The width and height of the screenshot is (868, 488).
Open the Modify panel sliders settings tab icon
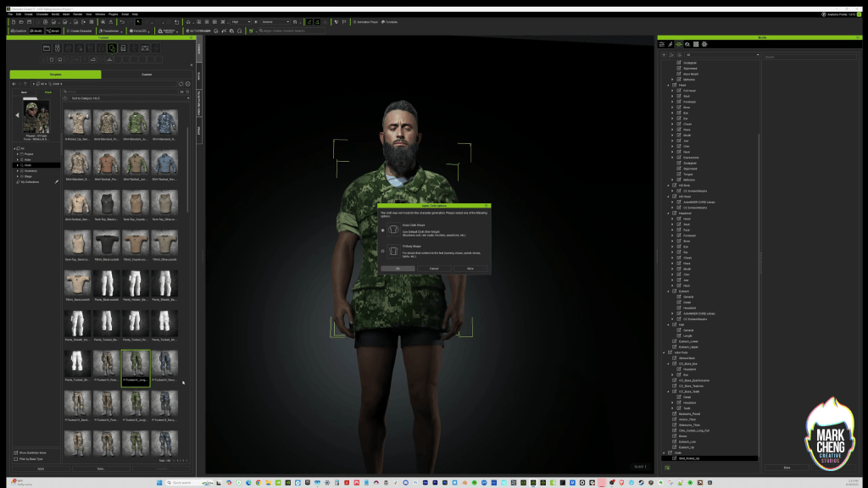[661, 44]
